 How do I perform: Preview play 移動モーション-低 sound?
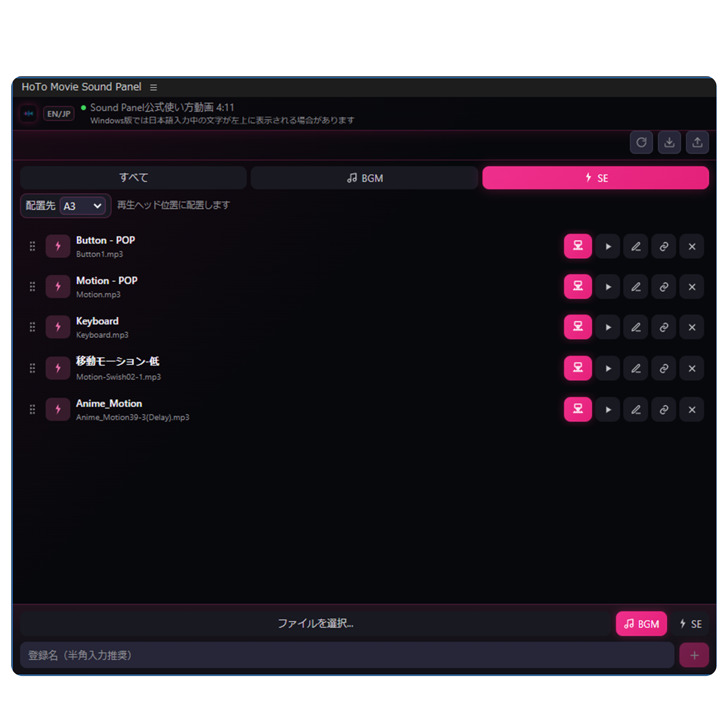point(608,368)
